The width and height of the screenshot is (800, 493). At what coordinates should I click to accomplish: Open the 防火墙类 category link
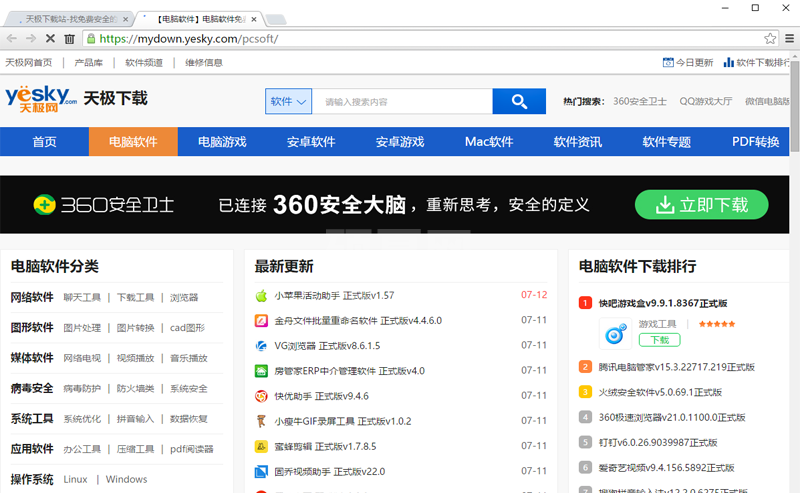135,388
